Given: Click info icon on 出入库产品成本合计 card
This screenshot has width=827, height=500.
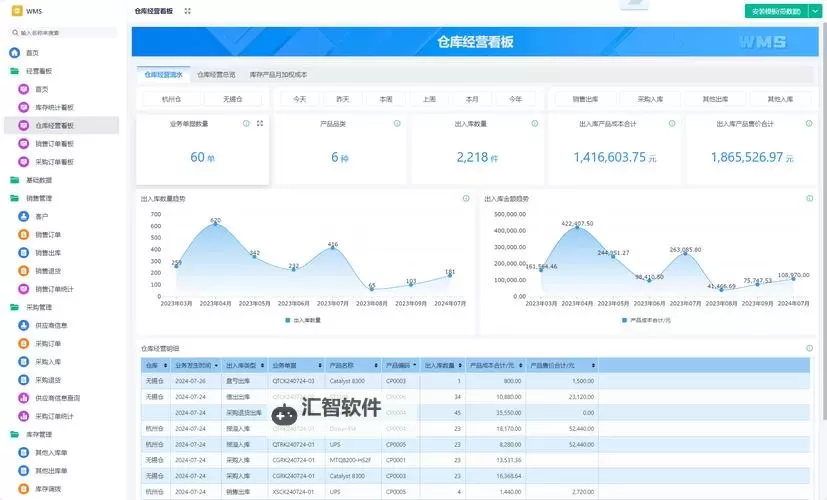Looking at the screenshot, I should [x=672, y=123].
